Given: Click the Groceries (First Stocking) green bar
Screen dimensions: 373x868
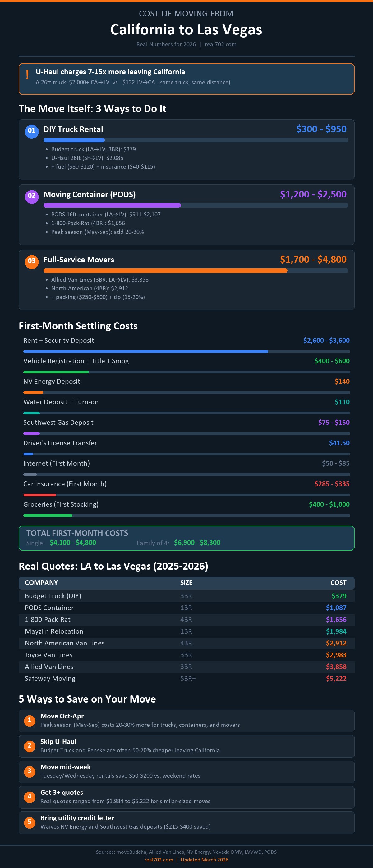Looking at the screenshot, I should point(48,515).
